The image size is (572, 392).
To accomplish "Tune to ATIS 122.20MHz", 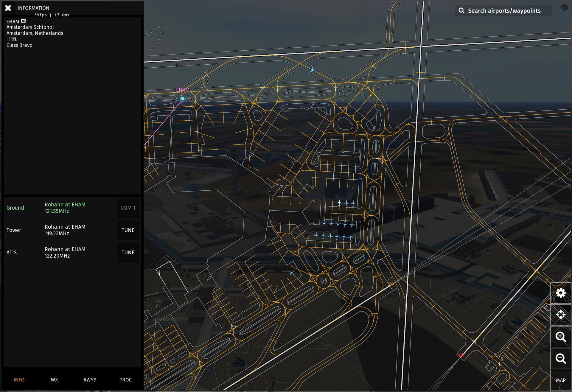I will tap(128, 253).
